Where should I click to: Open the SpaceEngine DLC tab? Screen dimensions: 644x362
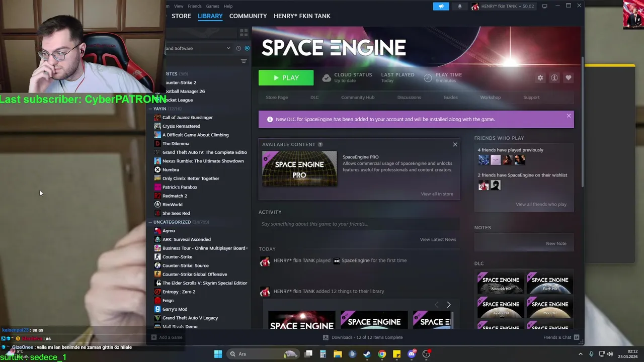coord(314,98)
